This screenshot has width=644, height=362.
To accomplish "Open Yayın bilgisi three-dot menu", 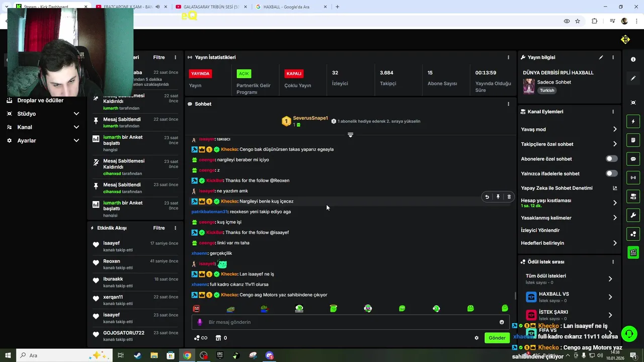I will (x=613, y=57).
